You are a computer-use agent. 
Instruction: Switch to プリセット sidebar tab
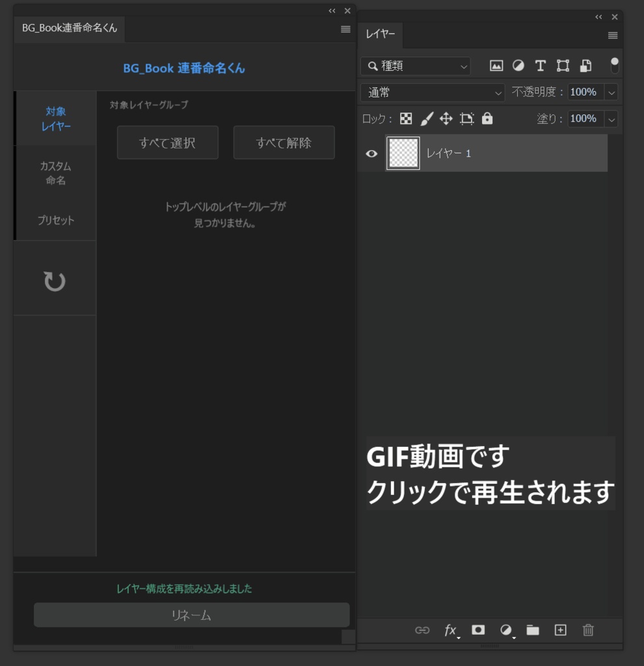coord(56,220)
